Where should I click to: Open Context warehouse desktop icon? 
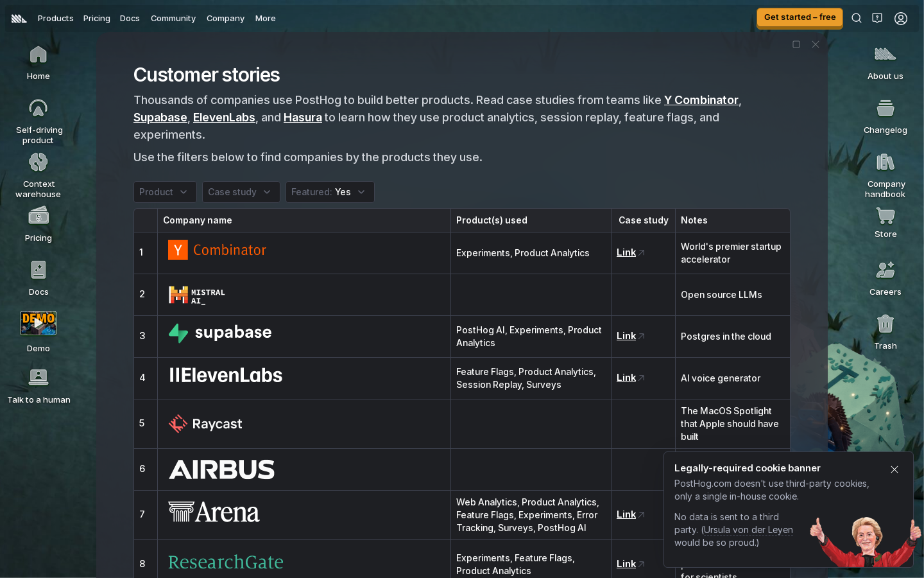[x=38, y=175]
